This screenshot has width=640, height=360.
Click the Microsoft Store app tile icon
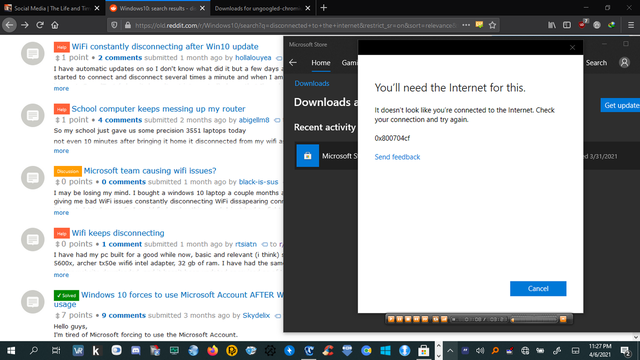tap(307, 156)
